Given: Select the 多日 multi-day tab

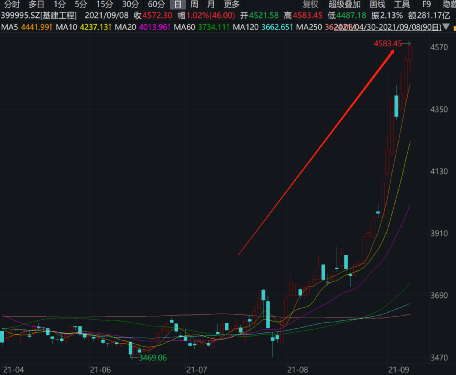Looking at the screenshot, I should 37,4.
